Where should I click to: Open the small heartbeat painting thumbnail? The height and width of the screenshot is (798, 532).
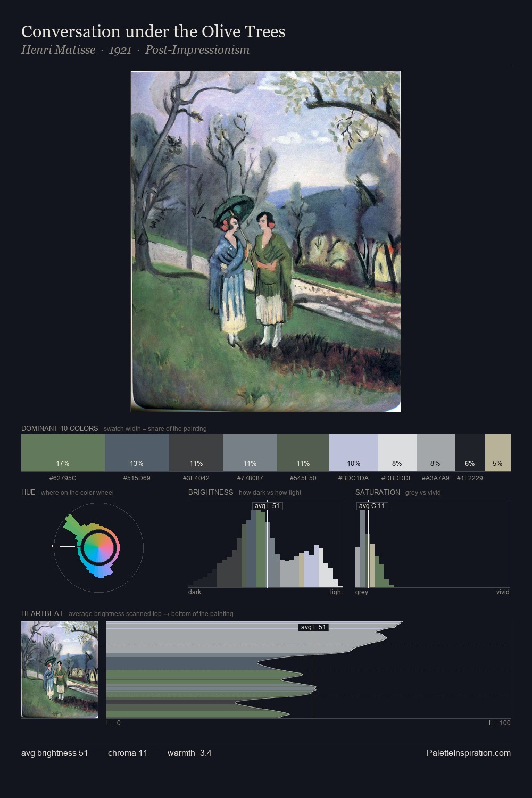tap(60, 670)
